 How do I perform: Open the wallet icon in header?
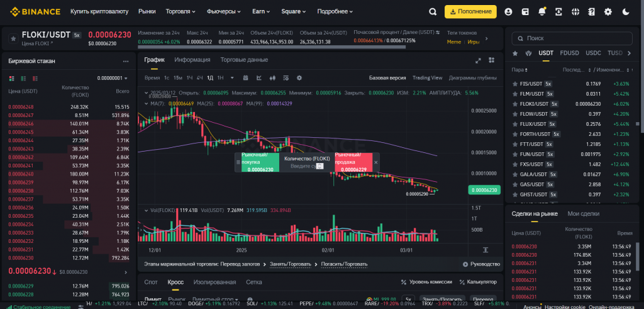[525, 12]
